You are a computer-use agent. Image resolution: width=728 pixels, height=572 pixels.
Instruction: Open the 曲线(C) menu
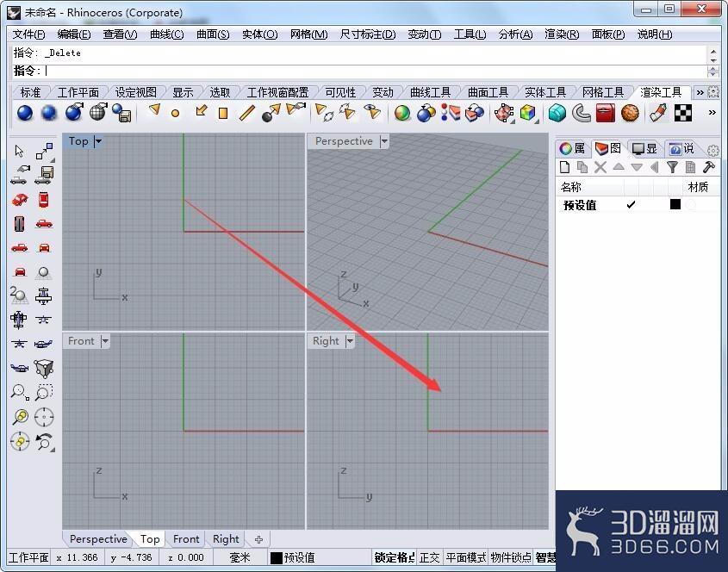(x=166, y=34)
